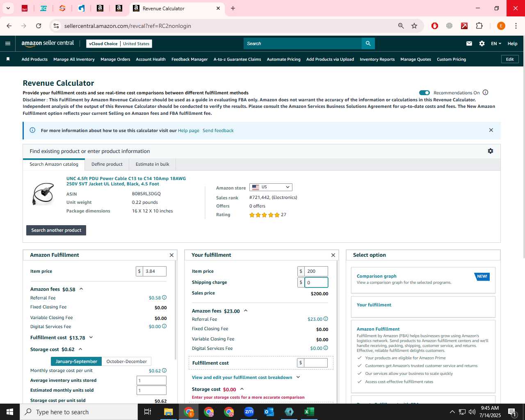Collapse Storage cost $0.62 section

[x=80, y=349]
